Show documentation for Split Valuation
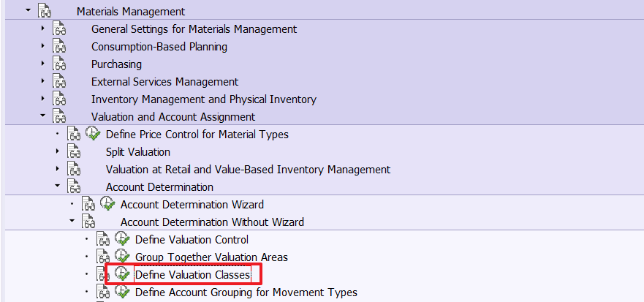 click(74, 152)
